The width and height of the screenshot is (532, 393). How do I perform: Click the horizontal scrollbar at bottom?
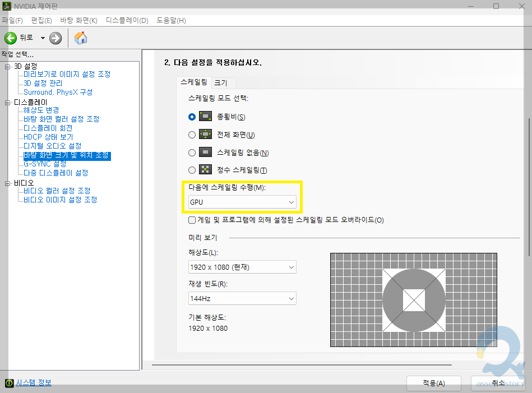(x=302, y=365)
